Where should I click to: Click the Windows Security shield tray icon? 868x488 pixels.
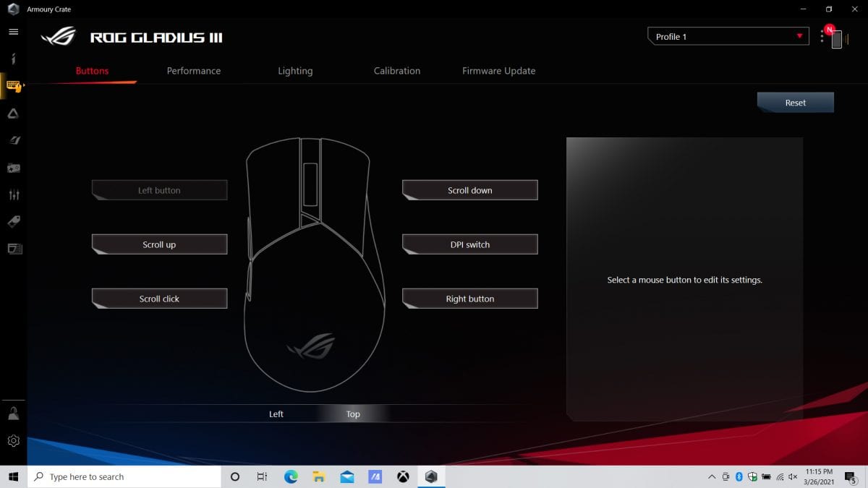point(753,477)
